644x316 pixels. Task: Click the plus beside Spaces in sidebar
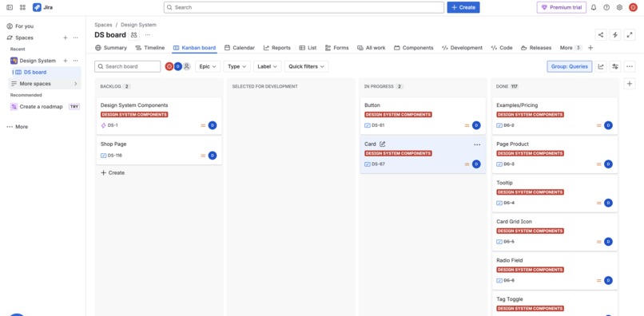[66, 38]
